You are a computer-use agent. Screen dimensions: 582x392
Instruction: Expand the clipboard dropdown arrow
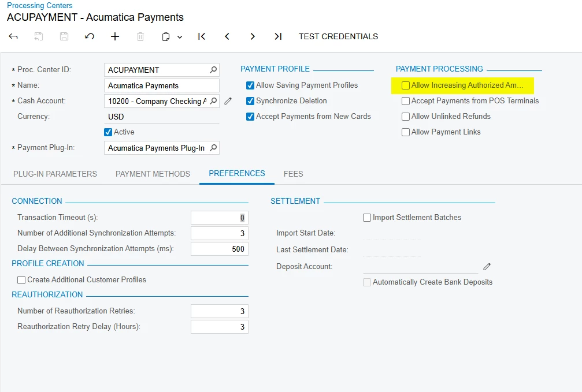(180, 37)
